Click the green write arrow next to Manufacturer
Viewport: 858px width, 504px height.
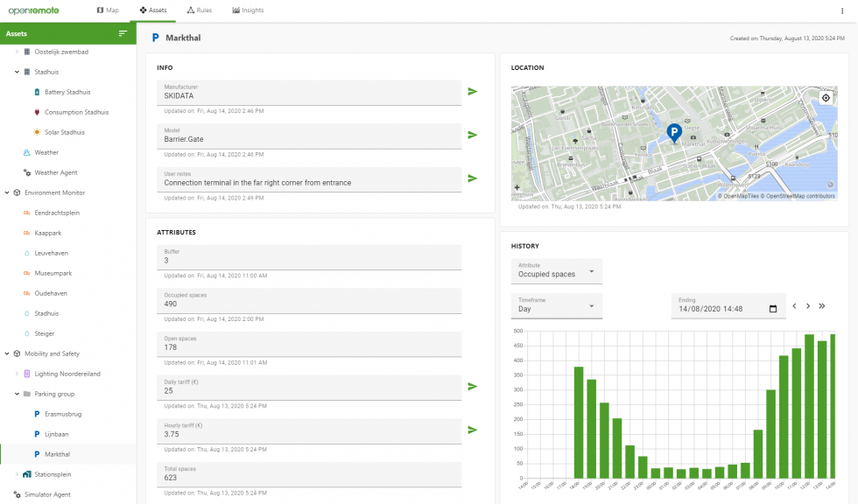[473, 92]
